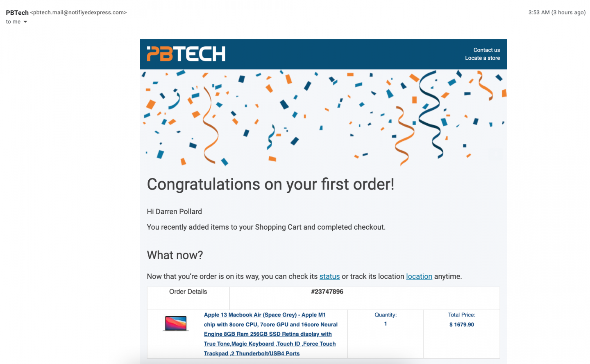This screenshot has height=364, width=590.
Task: Track order via the location link
Action: [419, 276]
